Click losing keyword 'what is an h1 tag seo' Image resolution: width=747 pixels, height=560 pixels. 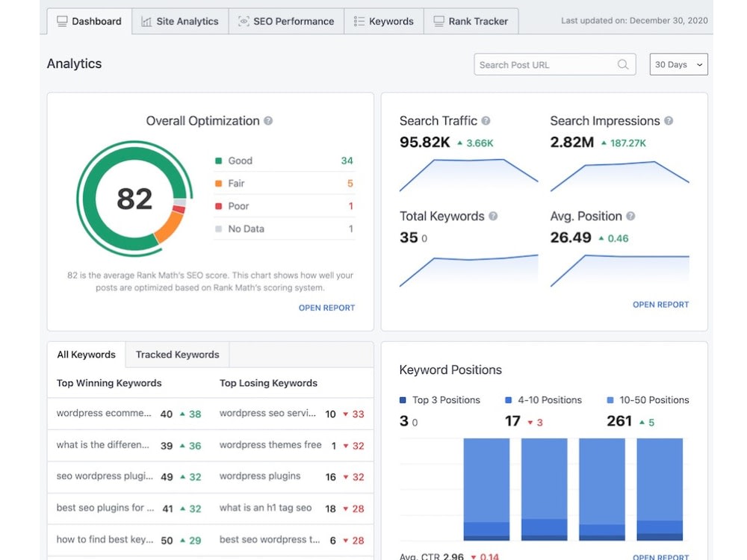[x=265, y=508]
